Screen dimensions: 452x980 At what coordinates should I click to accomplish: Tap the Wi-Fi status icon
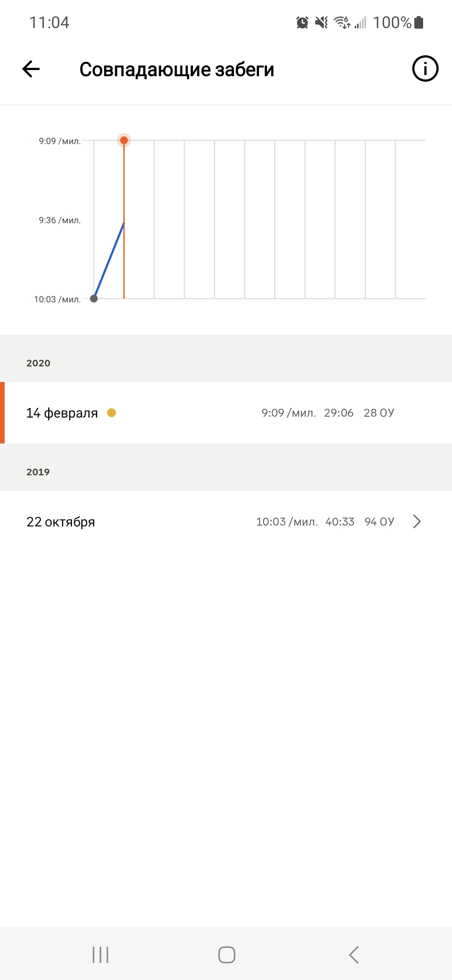coord(342,22)
